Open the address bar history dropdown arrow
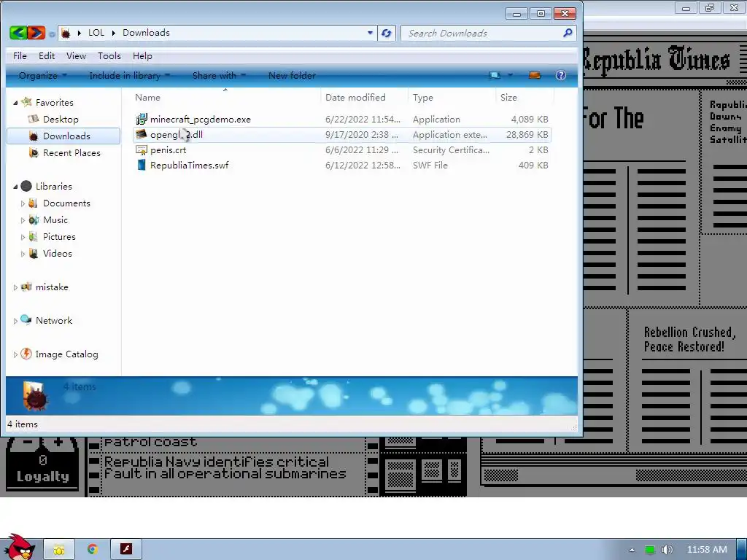 tap(370, 33)
